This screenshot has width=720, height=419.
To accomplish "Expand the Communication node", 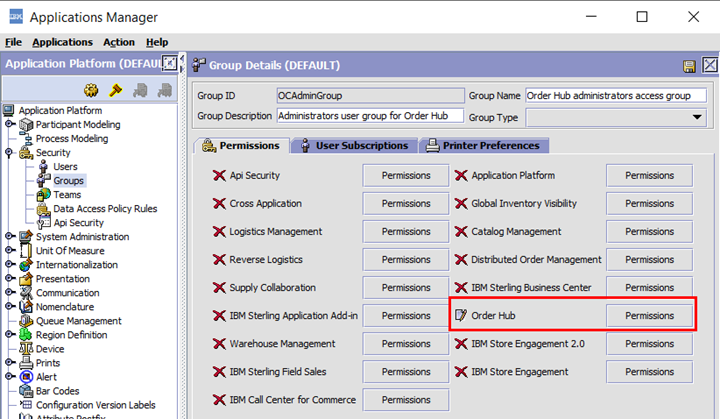I will pos(10,292).
